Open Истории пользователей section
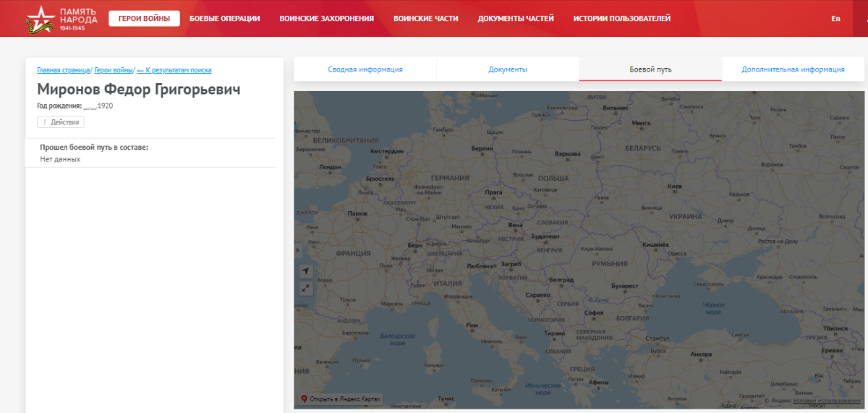 pos(622,18)
